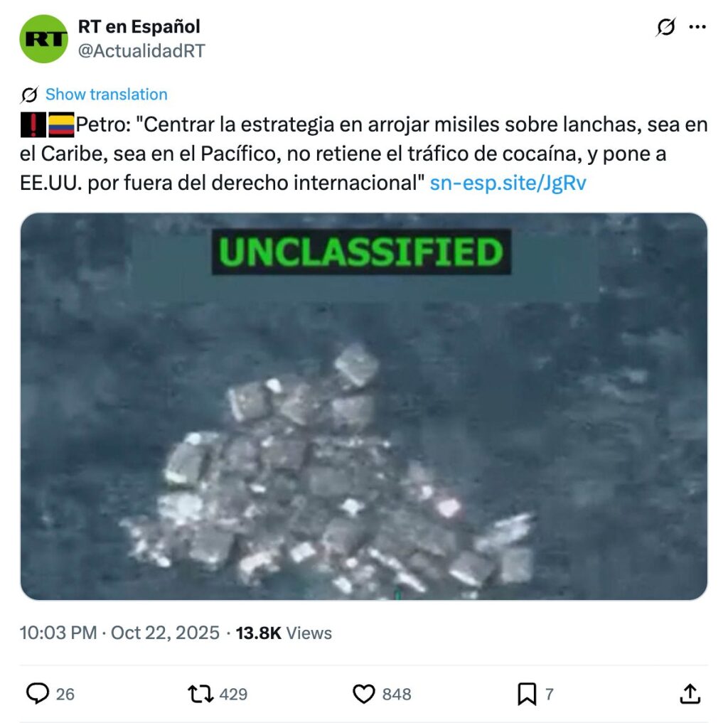Viewport: 728px width, 723px height.
Task: Click the 10:03 PM · Oct 22, 2025 timestamp
Action: (119, 633)
